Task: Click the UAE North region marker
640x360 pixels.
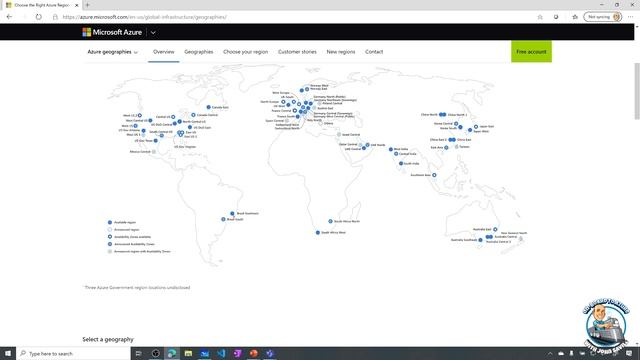Action: (367, 145)
